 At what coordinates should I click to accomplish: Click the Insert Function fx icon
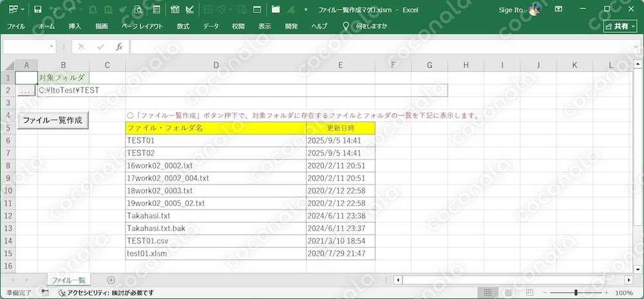pos(119,47)
